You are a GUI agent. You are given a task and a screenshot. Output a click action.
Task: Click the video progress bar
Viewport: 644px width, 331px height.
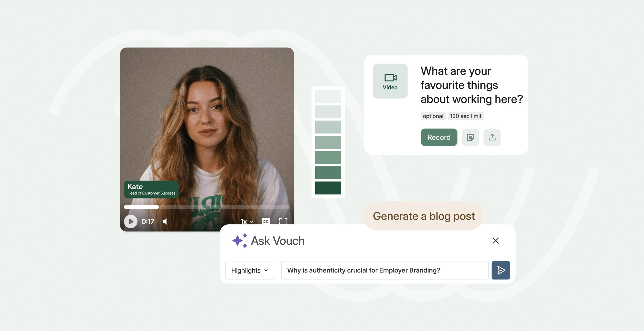click(x=207, y=207)
